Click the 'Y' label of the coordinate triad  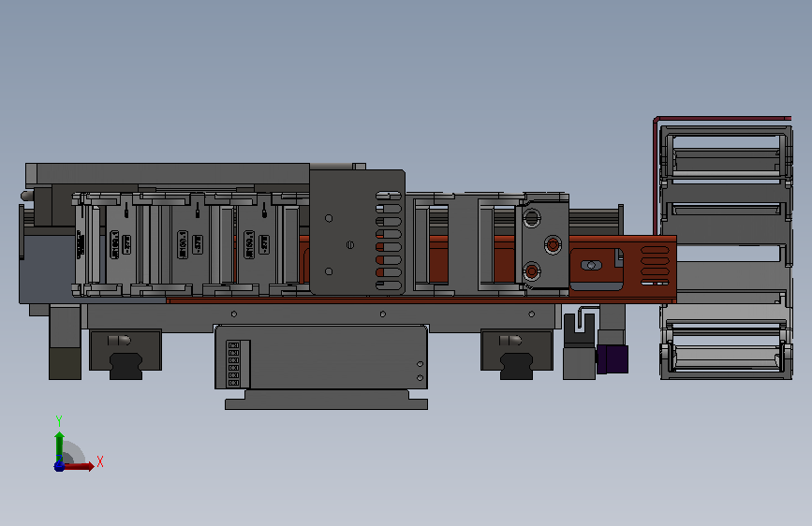pos(58,421)
